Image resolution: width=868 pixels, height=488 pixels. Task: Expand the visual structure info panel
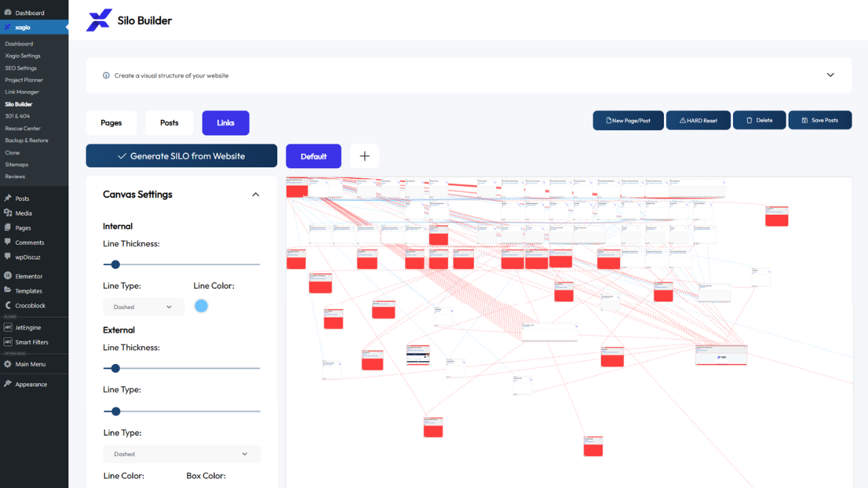(x=830, y=75)
